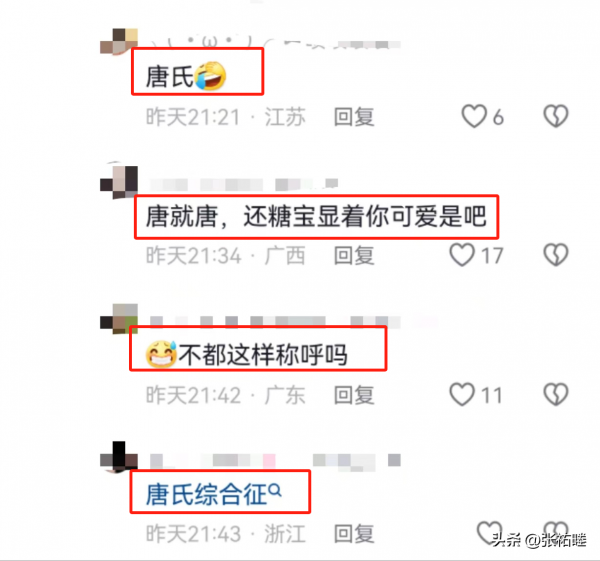Open the blue 唐氏综合征 search link
This screenshot has height=561, width=600.
click(x=206, y=494)
